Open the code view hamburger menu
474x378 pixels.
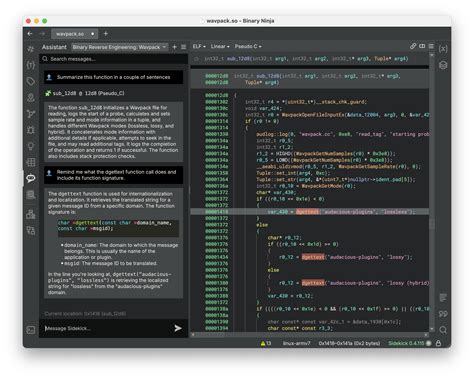[x=431, y=46]
